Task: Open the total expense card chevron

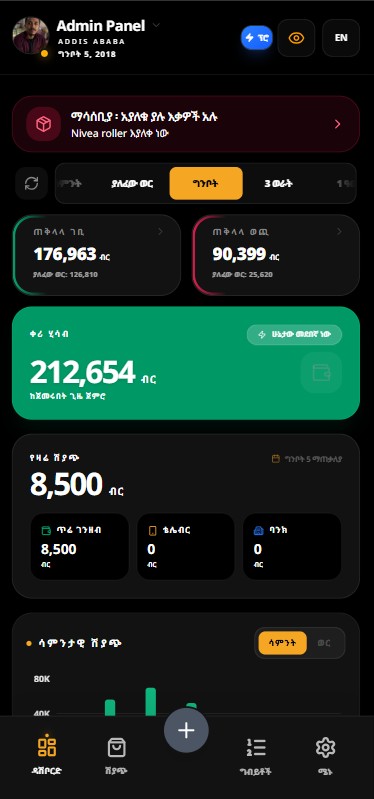Action: tap(340, 232)
